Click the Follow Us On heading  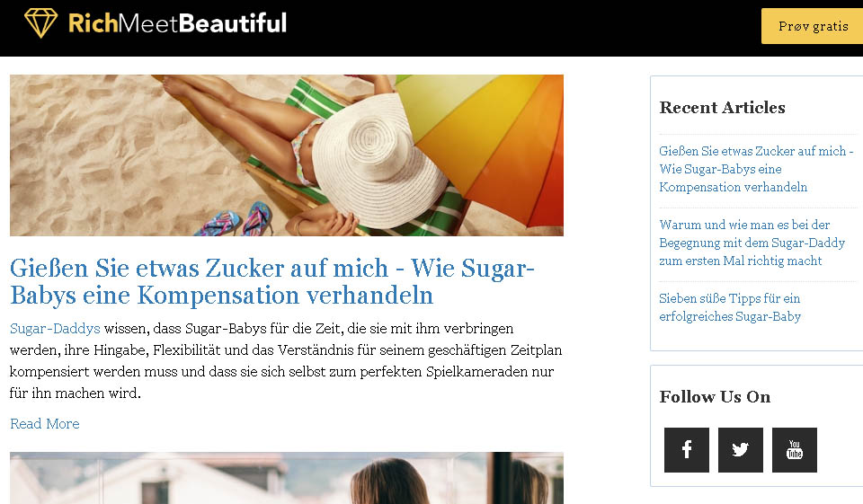pos(715,397)
